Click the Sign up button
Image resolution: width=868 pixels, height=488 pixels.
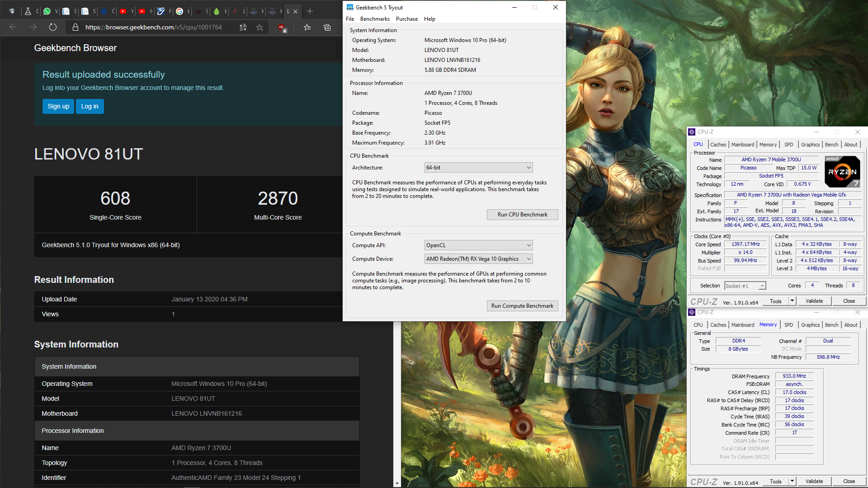(x=58, y=107)
